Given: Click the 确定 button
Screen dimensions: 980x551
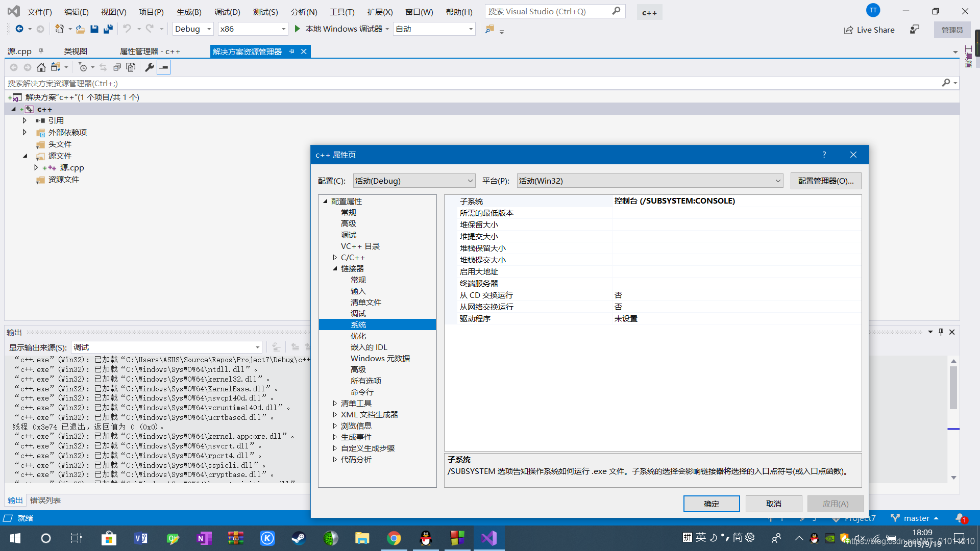Looking at the screenshot, I should (x=712, y=504).
